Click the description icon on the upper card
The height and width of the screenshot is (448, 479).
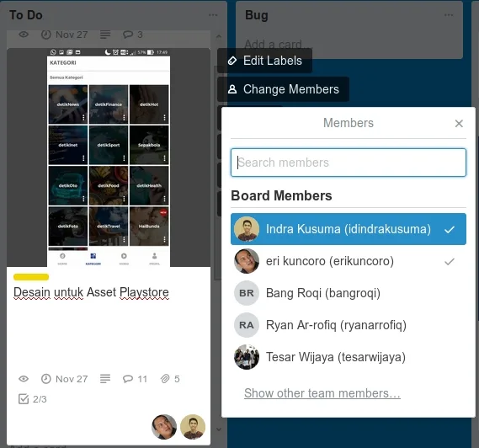105,35
